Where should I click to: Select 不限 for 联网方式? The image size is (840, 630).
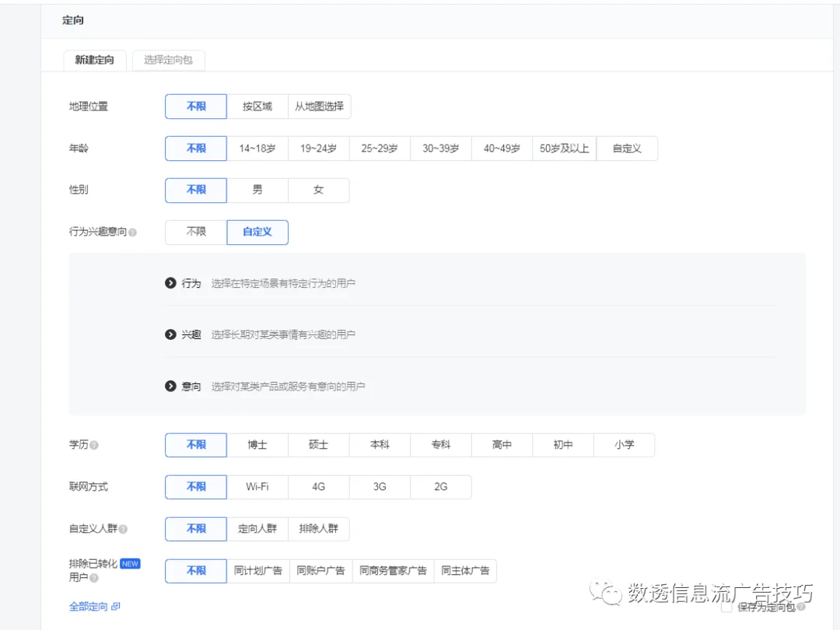[196, 487]
